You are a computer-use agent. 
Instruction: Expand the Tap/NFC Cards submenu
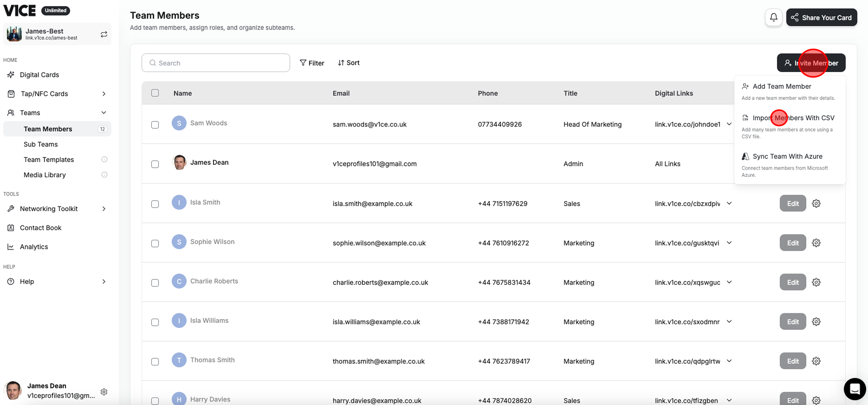click(x=104, y=94)
